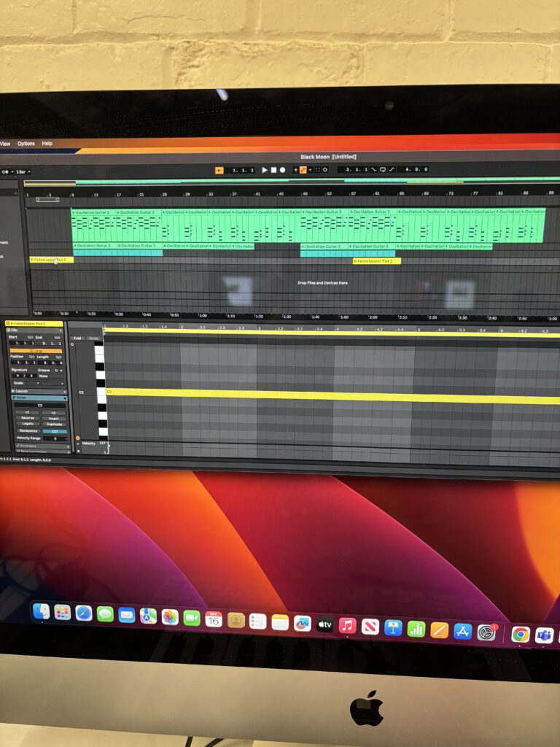
Task: Click the loop brace in the arrangement ruler
Action: [47, 200]
